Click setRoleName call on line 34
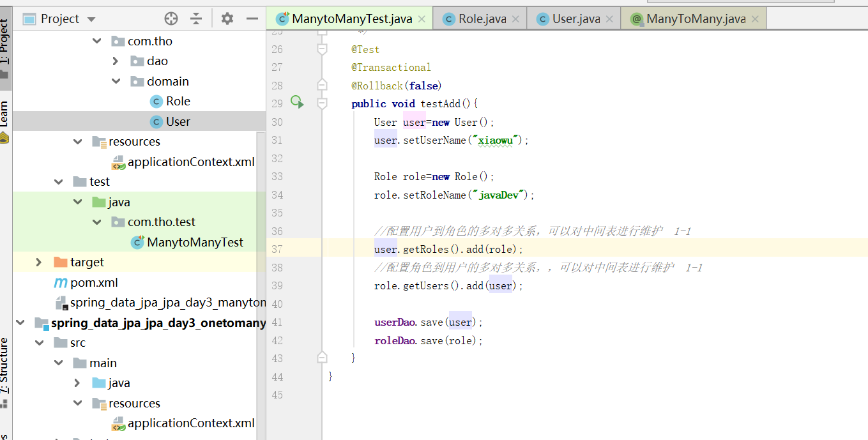Image resolution: width=868 pixels, height=440 pixels. pos(434,195)
